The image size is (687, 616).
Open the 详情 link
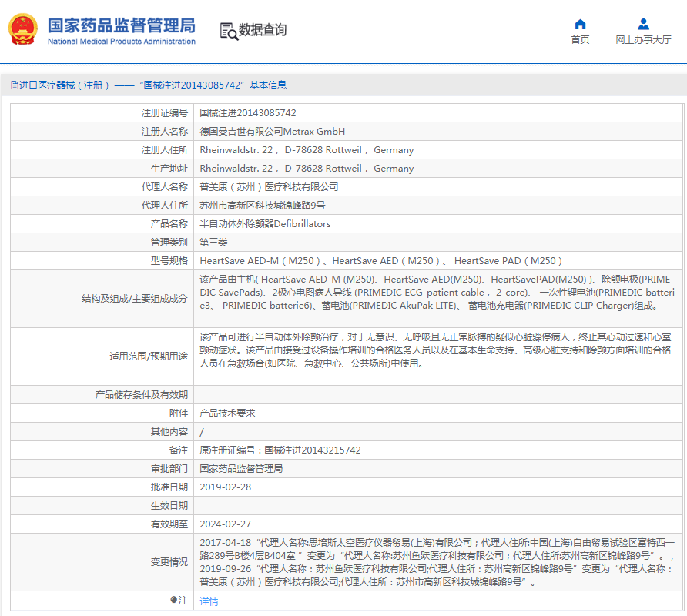(209, 601)
